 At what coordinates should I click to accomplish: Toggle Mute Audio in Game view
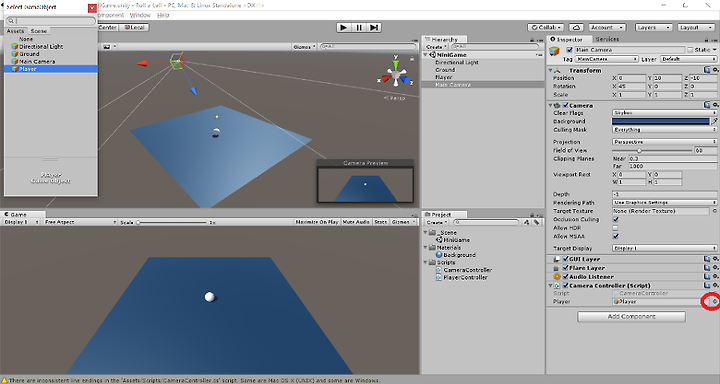(x=356, y=222)
